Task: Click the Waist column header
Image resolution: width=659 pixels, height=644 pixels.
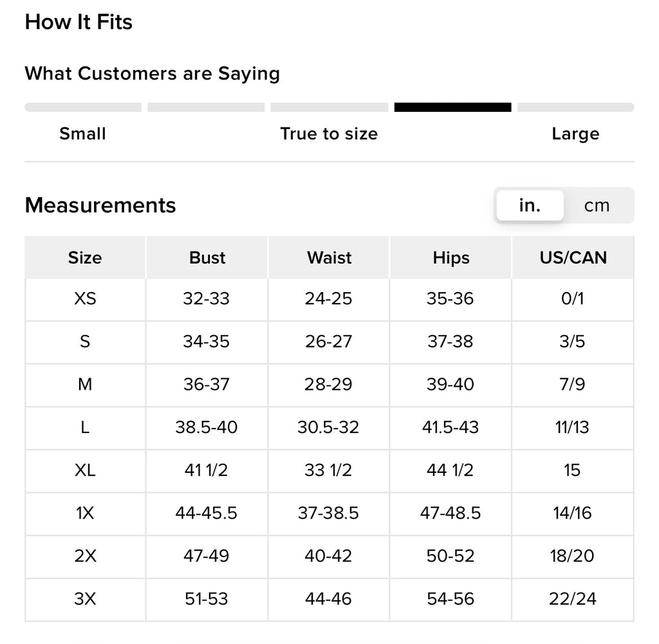Action: (329, 258)
